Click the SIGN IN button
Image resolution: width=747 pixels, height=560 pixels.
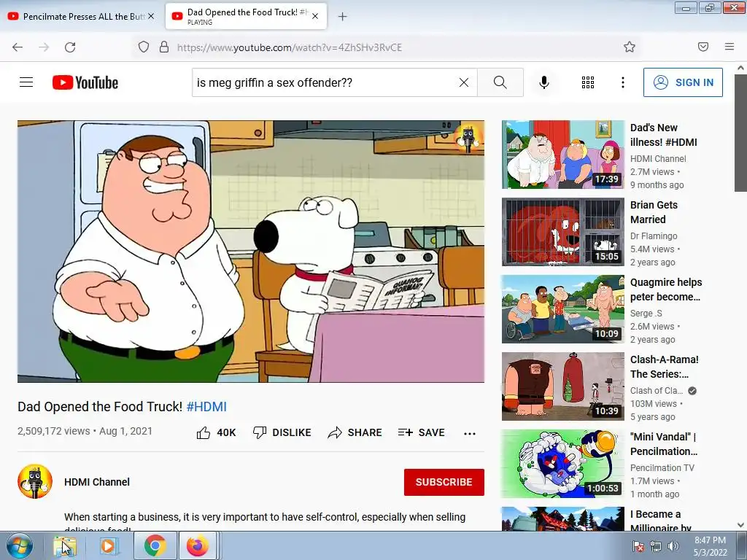pyautogui.click(x=683, y=82)
